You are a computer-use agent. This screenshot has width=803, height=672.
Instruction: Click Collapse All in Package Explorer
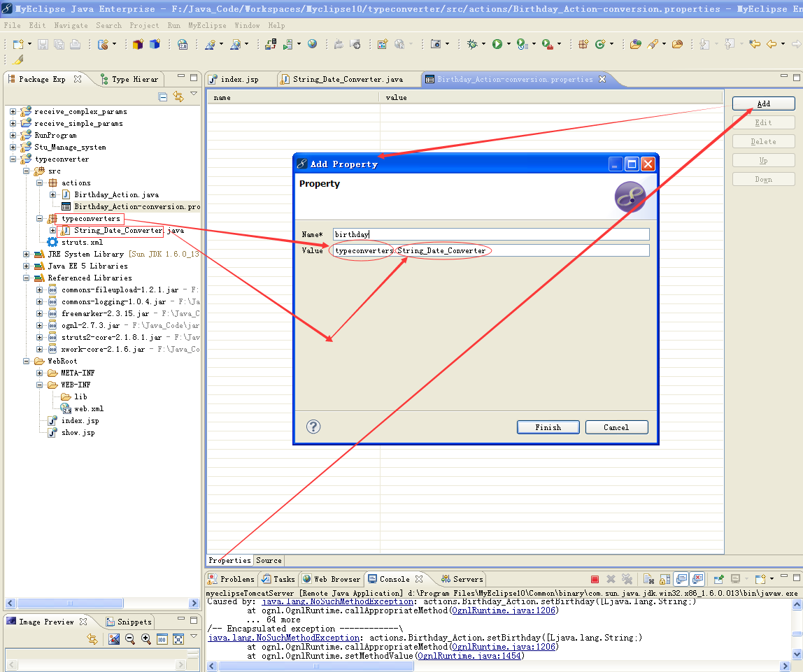tap(163, 96)
